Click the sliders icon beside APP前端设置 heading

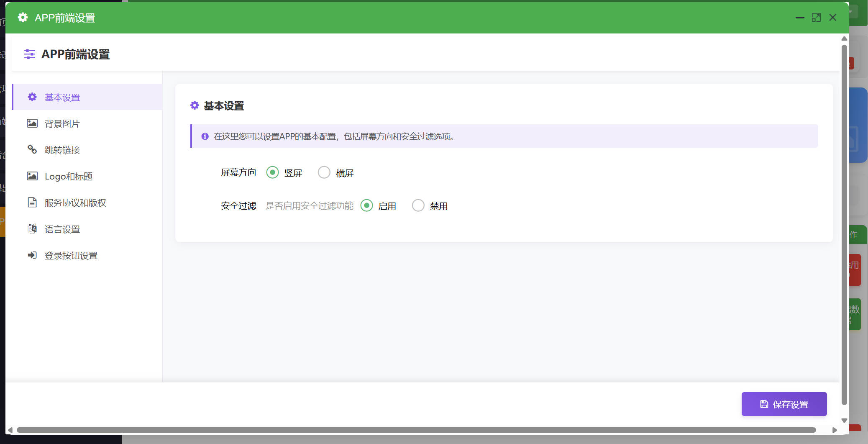coord(30,54)
